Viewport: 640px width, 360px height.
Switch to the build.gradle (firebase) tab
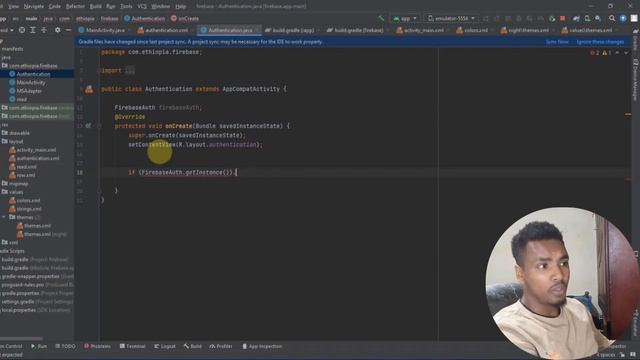[x=355, y=30]
